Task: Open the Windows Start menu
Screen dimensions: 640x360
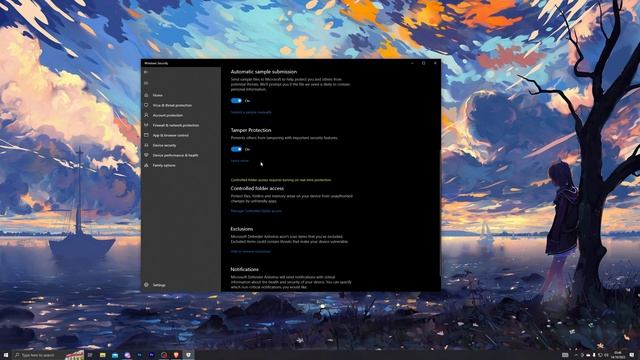Action: click(6, 355)
